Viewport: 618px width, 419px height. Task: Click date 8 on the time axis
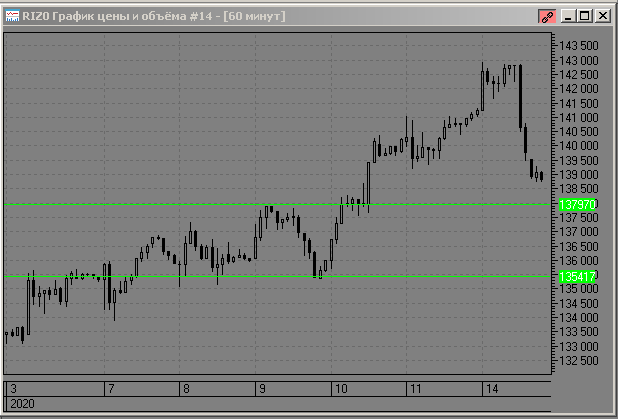pos(186,389)
